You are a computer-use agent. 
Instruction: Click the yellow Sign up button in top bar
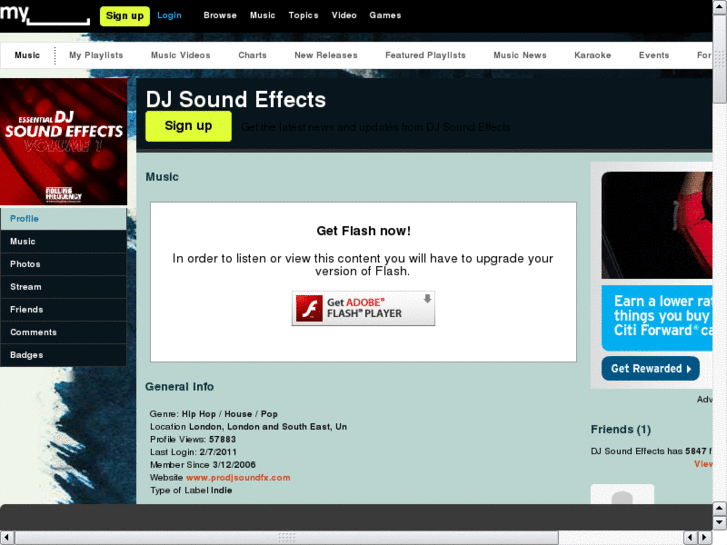coord(125,16)
